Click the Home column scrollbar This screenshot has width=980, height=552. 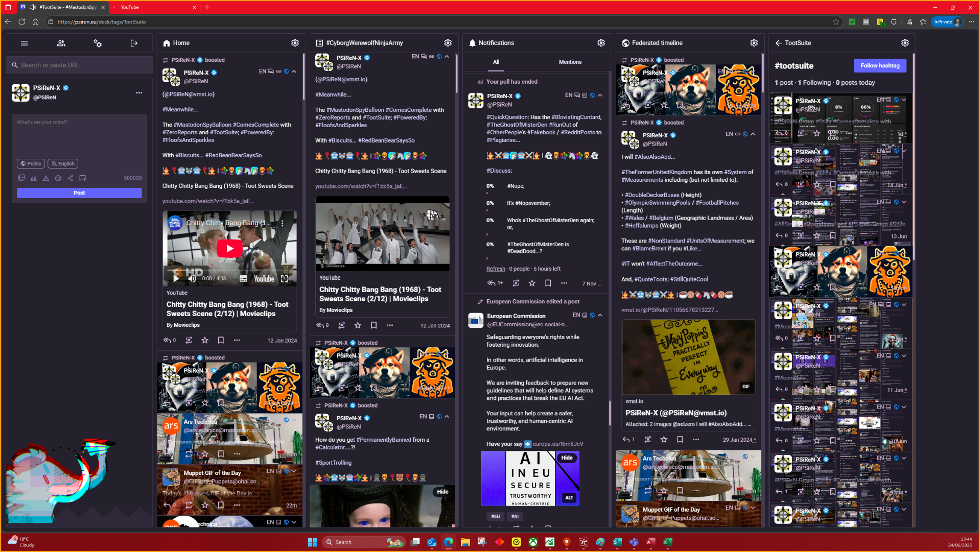[x=304, y=77]
